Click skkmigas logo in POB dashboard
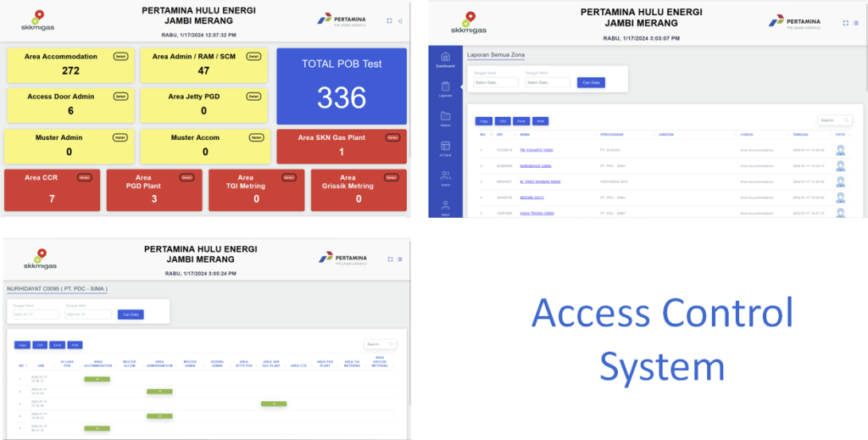The image size is (868, 440). click(37, 20)
